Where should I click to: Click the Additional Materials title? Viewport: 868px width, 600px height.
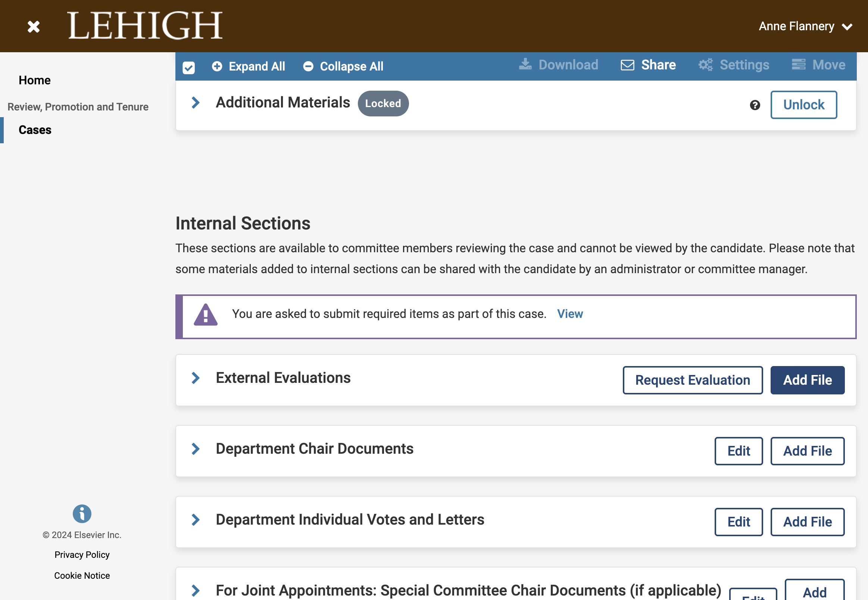click(x=283, y=103)
